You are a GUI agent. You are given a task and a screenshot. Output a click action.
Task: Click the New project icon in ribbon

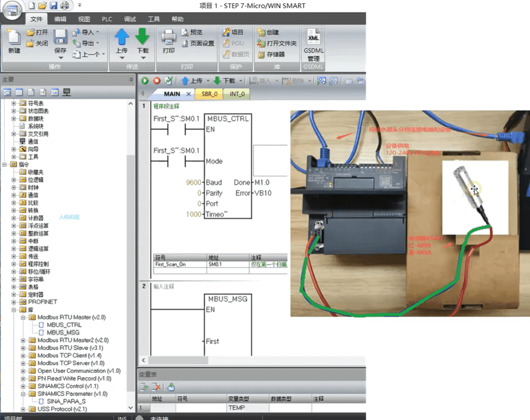pos(14,38)
